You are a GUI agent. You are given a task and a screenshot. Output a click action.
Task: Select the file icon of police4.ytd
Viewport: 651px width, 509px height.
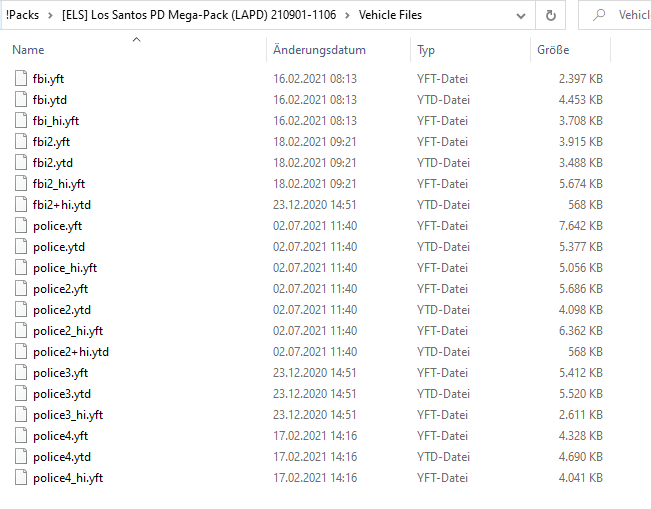pos(21,456)
